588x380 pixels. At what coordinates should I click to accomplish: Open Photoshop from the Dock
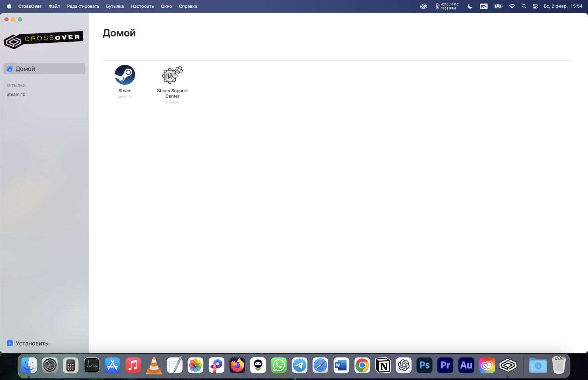[x=425, y=365]
